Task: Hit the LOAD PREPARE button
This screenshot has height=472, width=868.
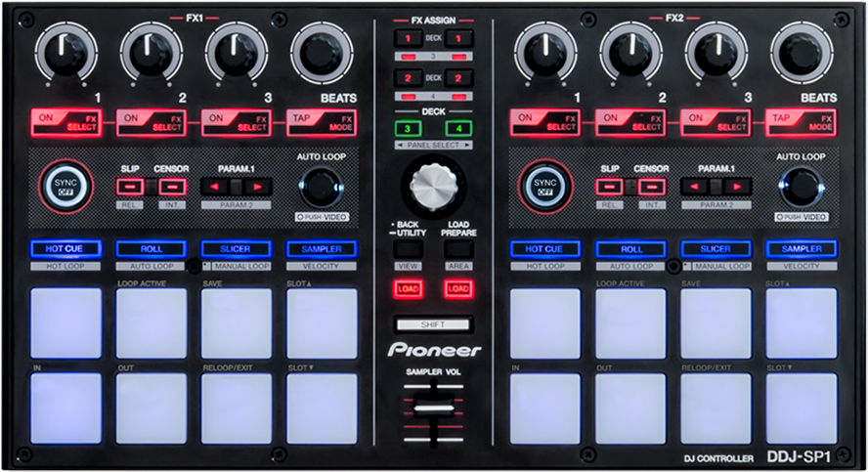Action: coord(458,249)
